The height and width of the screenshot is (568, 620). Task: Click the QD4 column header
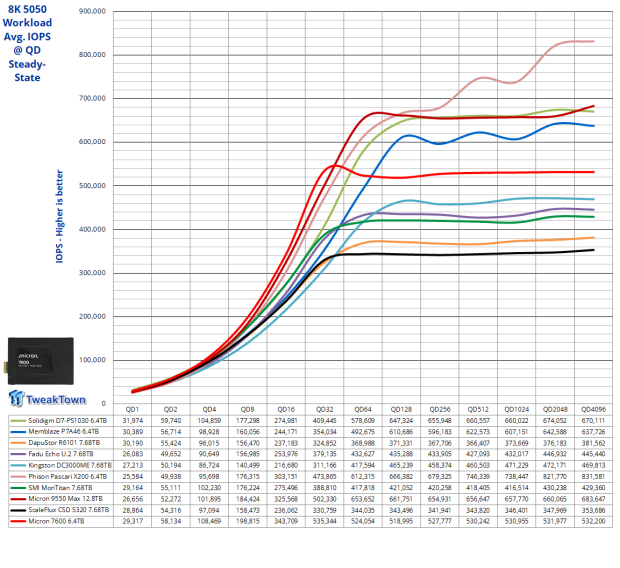(209, 409)
